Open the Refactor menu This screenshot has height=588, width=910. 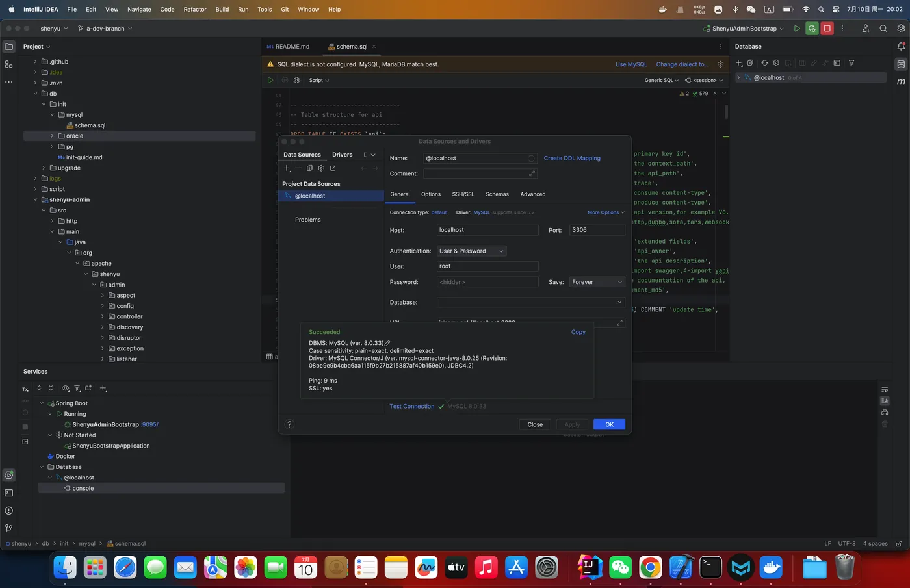point(195,10)
